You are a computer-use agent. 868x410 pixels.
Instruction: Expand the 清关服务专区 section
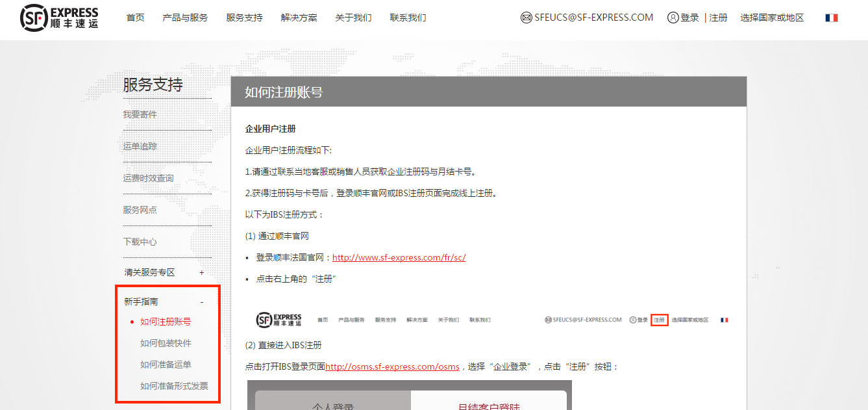pyautogui.click(x=202, y=272)
